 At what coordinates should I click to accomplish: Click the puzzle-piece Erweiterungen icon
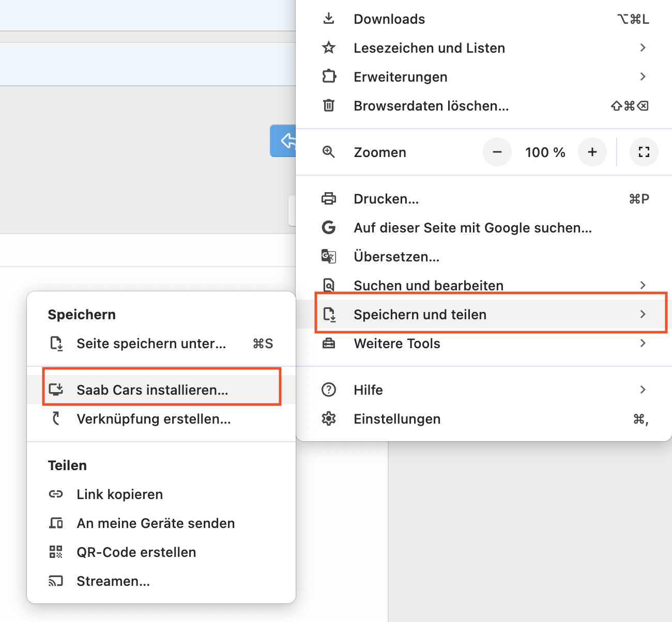pos(329,76)
